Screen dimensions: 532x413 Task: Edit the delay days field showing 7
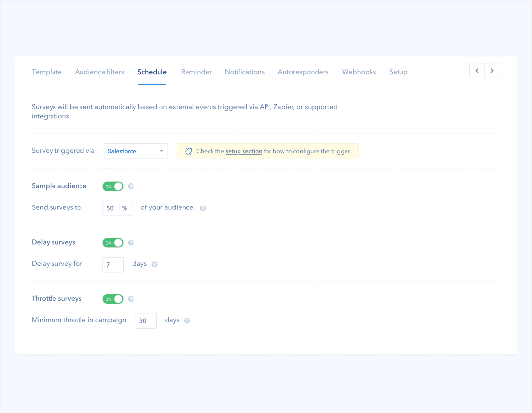pyautogui.click(x=113, y=264)
